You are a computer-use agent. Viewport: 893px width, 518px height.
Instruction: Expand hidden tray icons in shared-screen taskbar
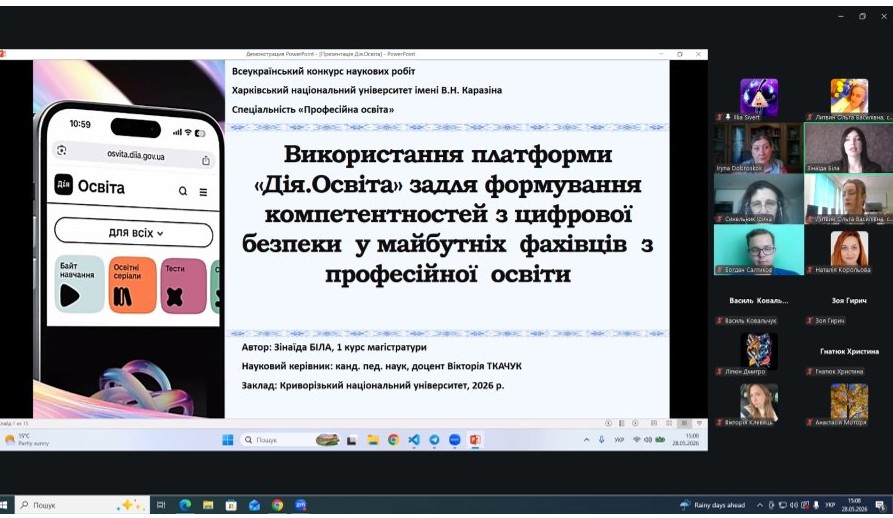pos(586,439)
